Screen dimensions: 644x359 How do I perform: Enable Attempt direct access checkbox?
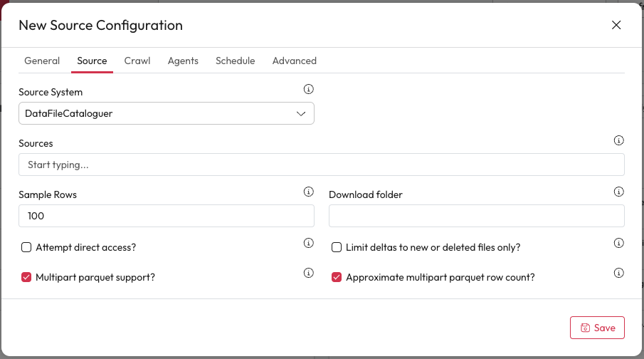click(26, 247)
